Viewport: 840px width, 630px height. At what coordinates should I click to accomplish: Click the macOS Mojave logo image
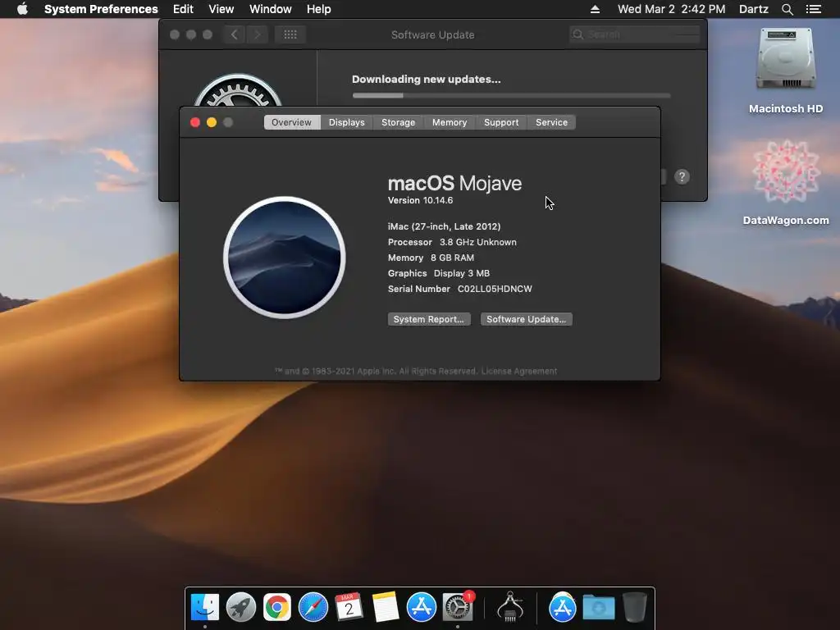[x=285, y=258]
